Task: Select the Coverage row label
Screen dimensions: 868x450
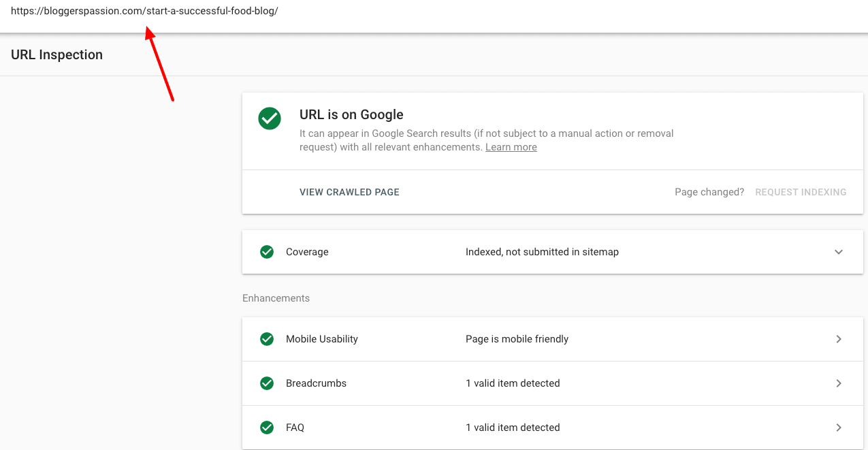Action: point(307,252)
